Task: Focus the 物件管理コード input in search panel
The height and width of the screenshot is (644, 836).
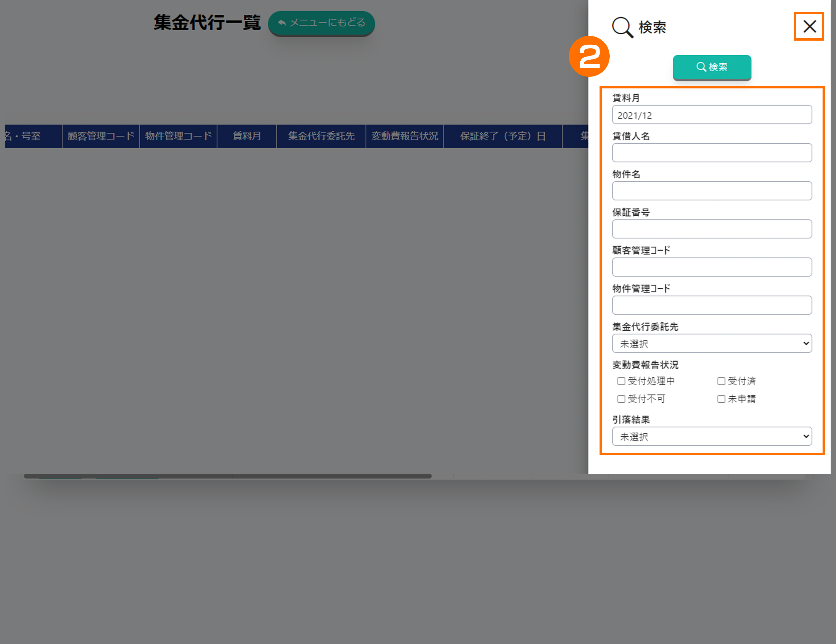Action: [711, 305]
